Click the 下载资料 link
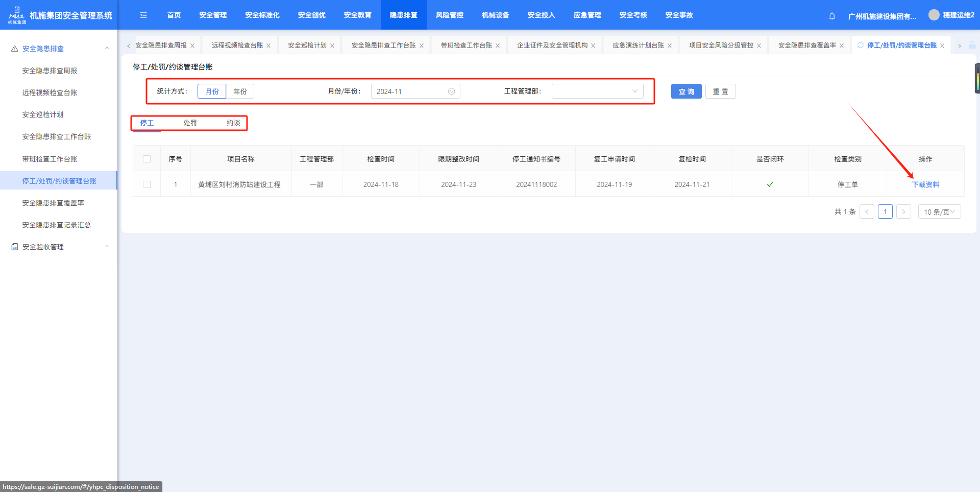 coord(925,184)
